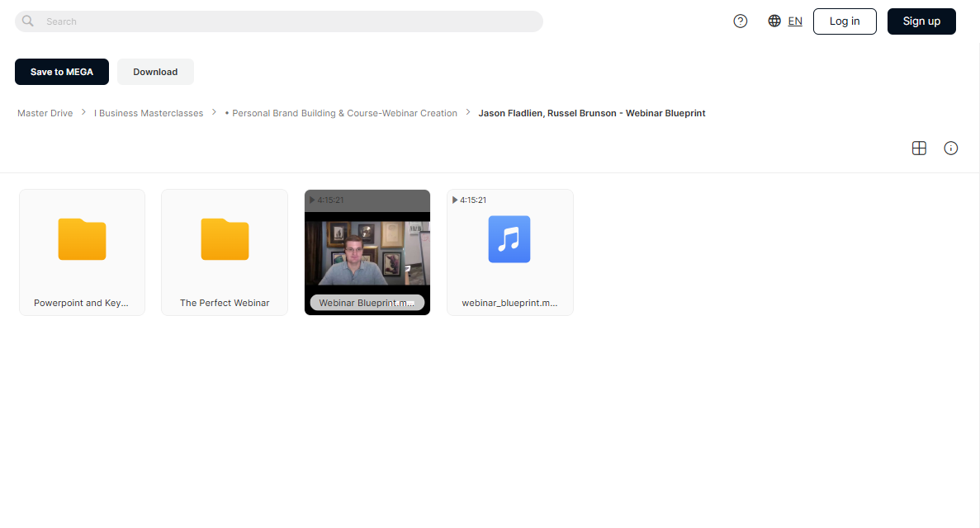The image size is (980, 528).
Task: Click the Log in button
Action: click(x=845, y=21)
